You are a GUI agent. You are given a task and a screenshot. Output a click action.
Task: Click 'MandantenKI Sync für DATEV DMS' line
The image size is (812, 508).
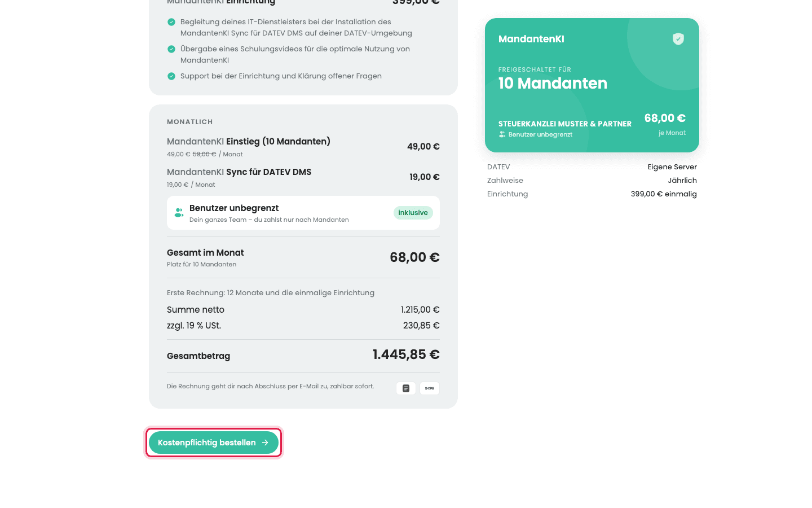[239, 172]
